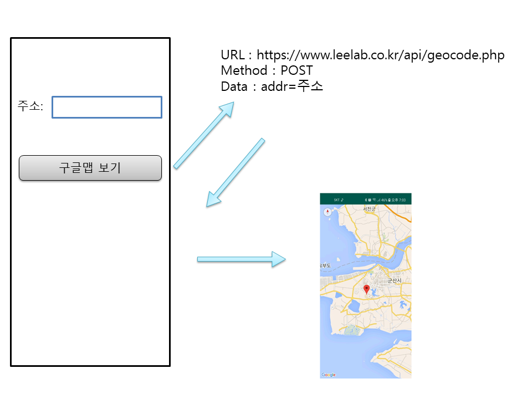Screen dimensions: 532x399
Task: Tap the red location marker pin
Action: tap(366, 289)
